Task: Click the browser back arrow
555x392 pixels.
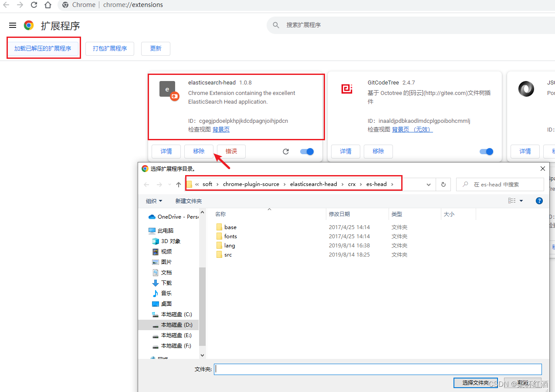Action: point(6,5)
